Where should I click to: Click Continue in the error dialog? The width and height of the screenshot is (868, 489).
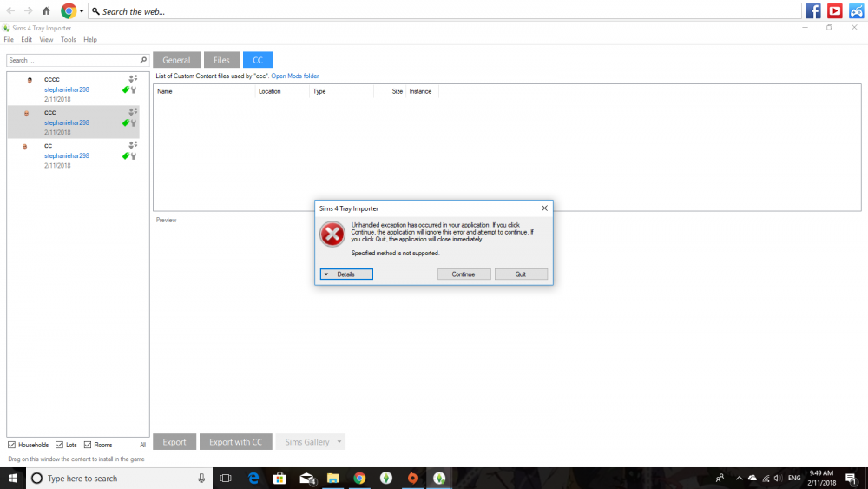click(464, 274)
